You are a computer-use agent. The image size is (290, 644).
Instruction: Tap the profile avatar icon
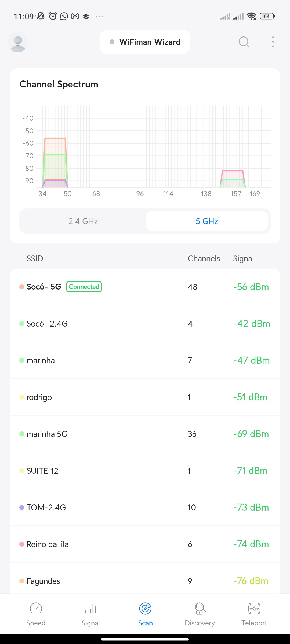pyautogui.click(x=18, y=42)
